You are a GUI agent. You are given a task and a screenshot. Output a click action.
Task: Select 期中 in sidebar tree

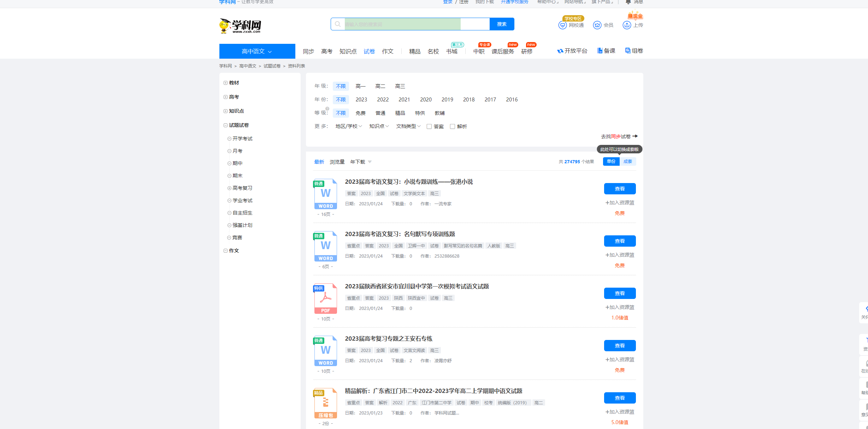tap(237, 163)
